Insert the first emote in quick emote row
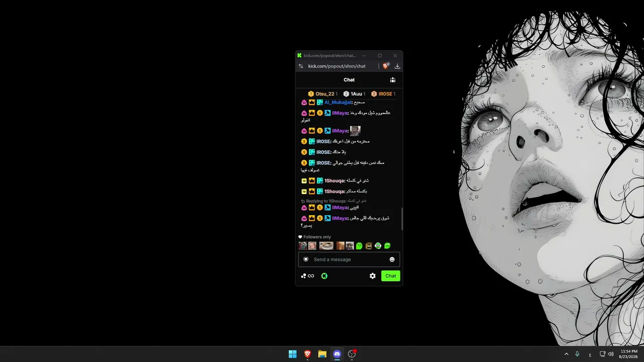644x362 pixels. click(x=303, y=246)
